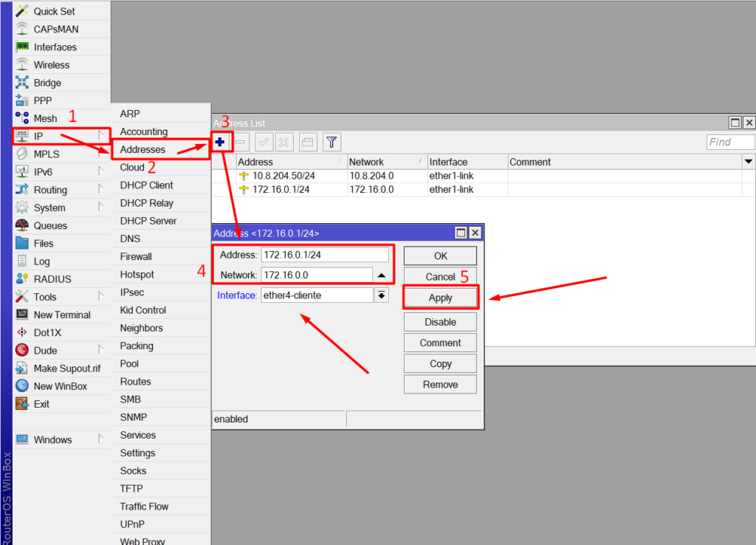Launch New Terminal icon

coord(21,315)
